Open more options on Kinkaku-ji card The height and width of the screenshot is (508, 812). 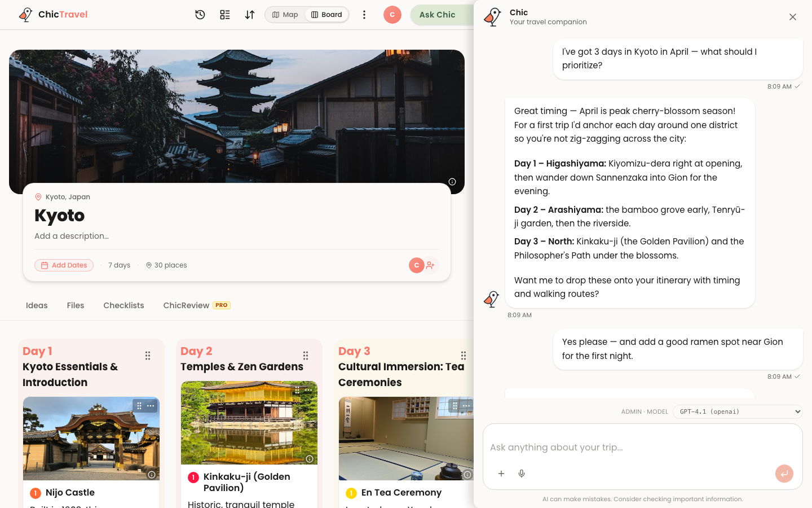(x=308, y=390)
